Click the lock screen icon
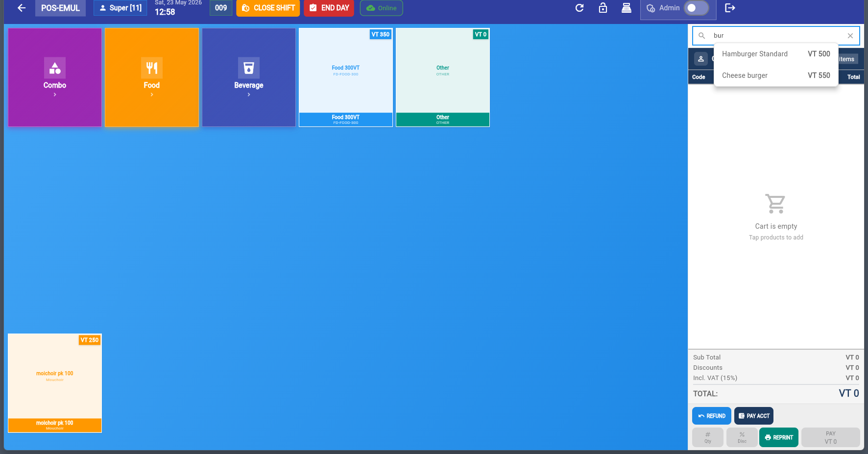Screen dimensions: 868x454 (x=603, y=8)
